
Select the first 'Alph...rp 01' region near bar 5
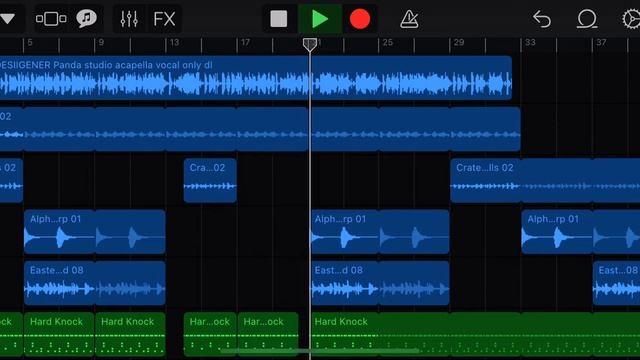tap(95, 232)
